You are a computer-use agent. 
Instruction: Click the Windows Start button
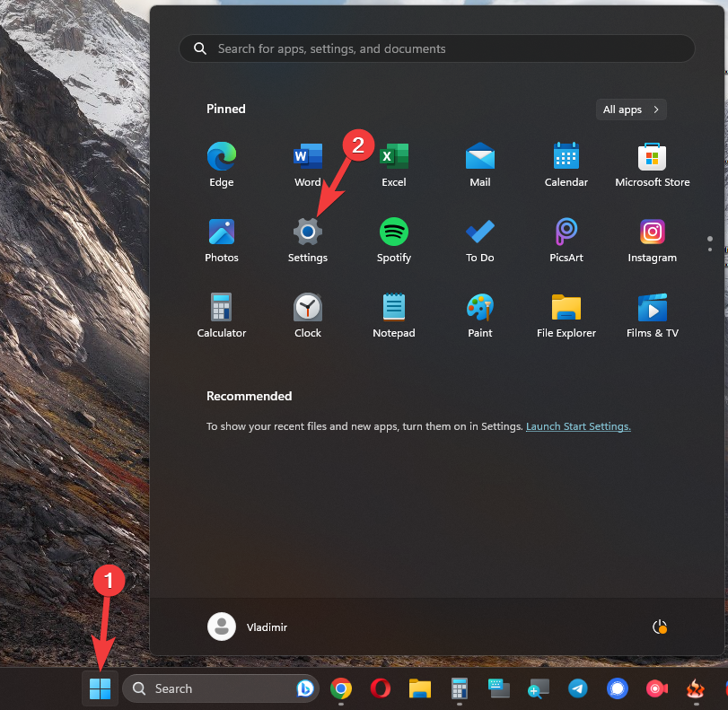[100, 688]
